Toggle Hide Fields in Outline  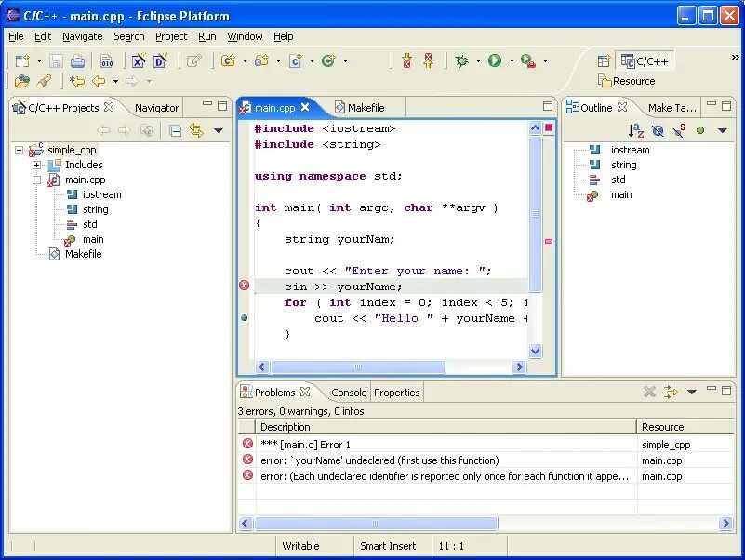658,130
